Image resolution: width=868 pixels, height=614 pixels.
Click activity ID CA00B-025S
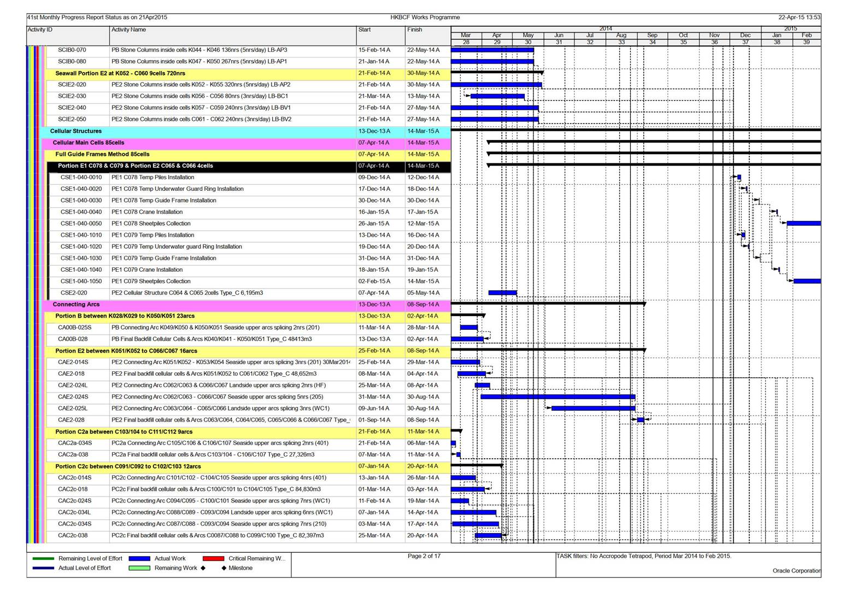(75, 328)
